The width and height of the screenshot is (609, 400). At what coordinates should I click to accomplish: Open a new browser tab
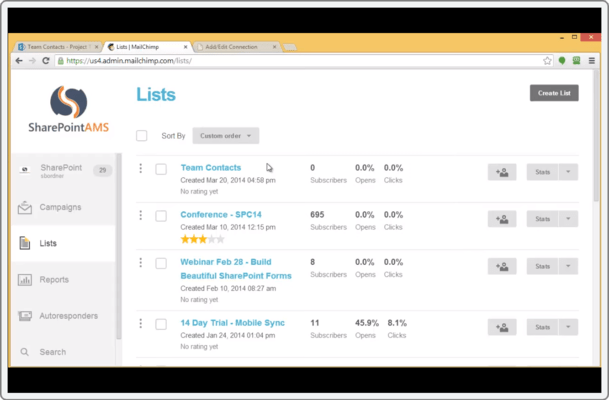coord(290,47)
